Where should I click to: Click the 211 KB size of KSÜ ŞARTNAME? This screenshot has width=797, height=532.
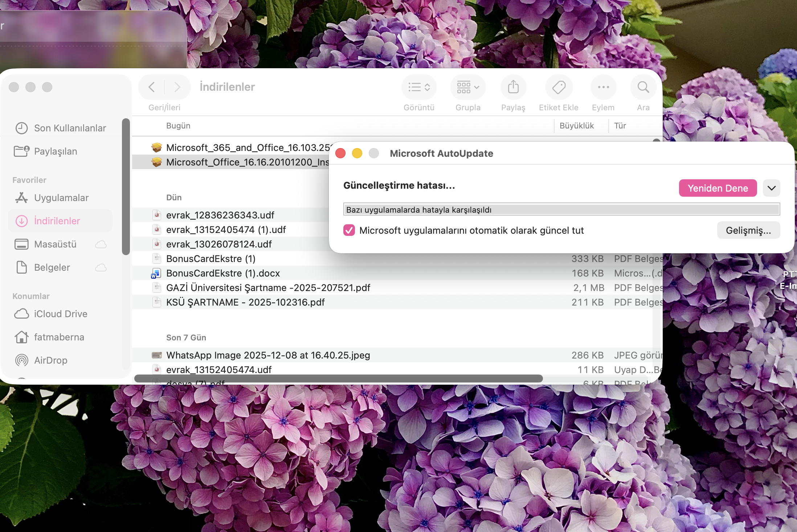pyautogui.click(x=588, y=302)
